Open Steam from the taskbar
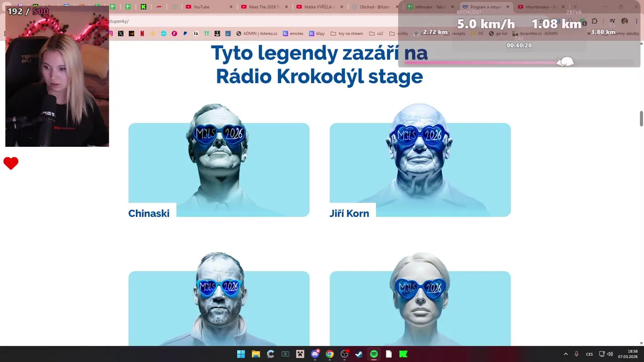This screenshot has height=362, width=644. click(x=359, y=354)
